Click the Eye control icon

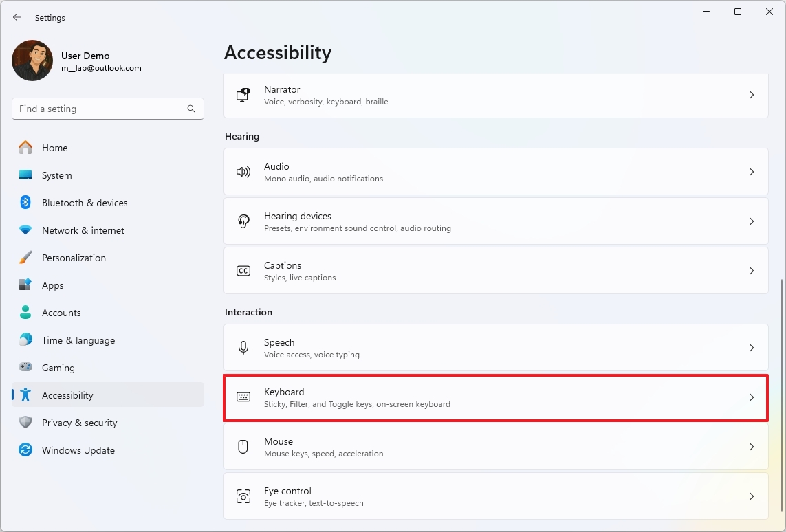[x=243, y=496]
